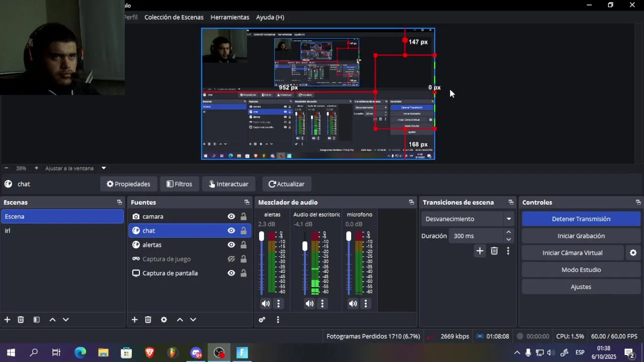This screenshot has width=644, height=362.
Task: Click Iniciar Cámara Virtual button
Action: 573,253
